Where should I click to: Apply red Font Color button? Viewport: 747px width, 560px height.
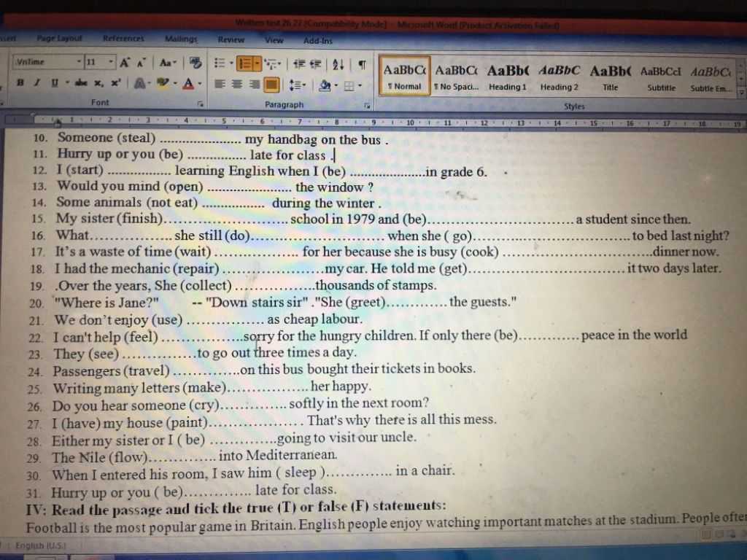pyautogui.click(x=189, y=84)
